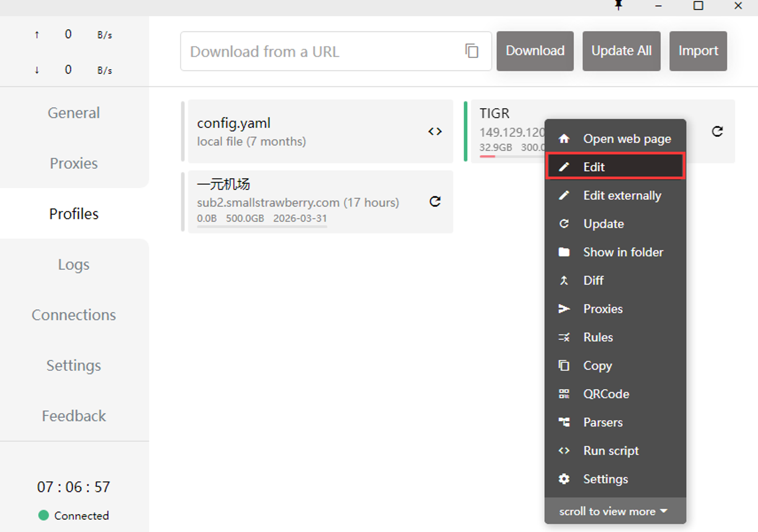
Task: Click the Show in folder icon
Action: 565,252
